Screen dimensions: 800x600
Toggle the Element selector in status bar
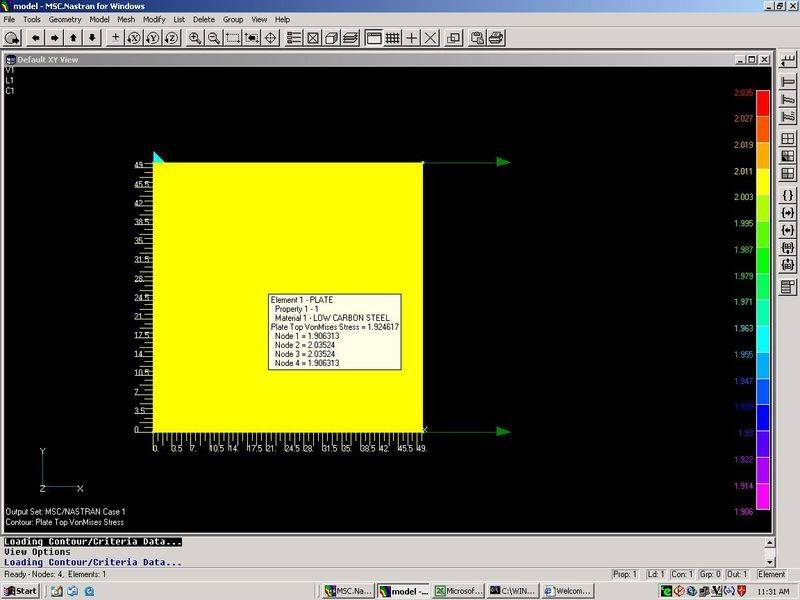coord(772,574)
